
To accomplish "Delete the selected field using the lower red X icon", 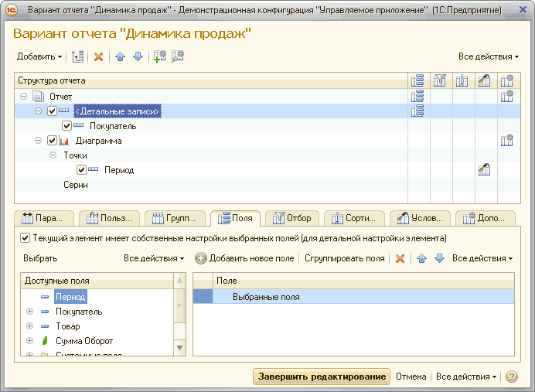I will coord(400,258).
